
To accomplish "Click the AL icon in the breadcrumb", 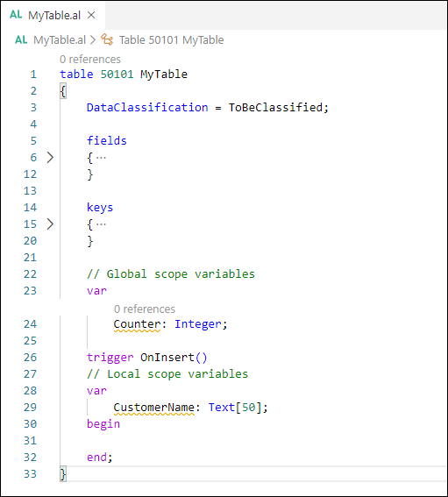I will 21,40.
